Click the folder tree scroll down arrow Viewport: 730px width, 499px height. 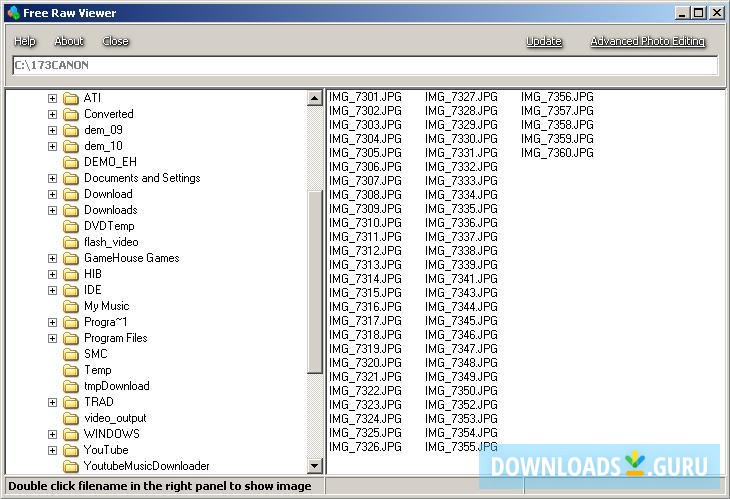tap(315, 465)
